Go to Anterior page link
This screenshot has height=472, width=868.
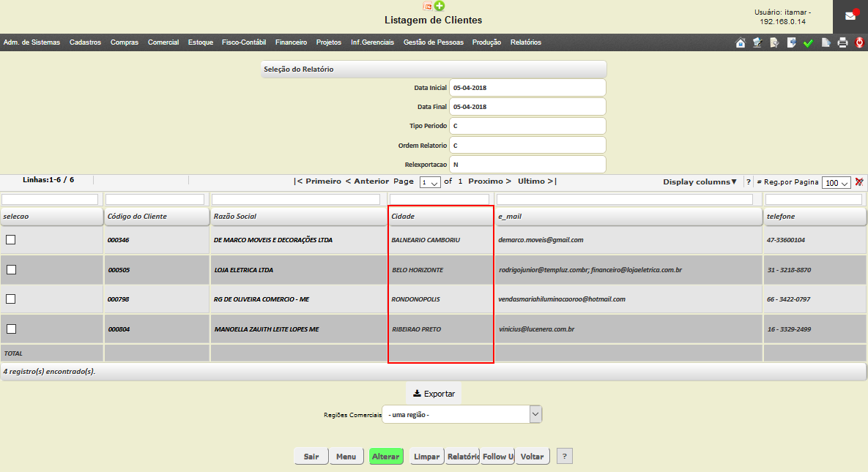pos(367,181)
